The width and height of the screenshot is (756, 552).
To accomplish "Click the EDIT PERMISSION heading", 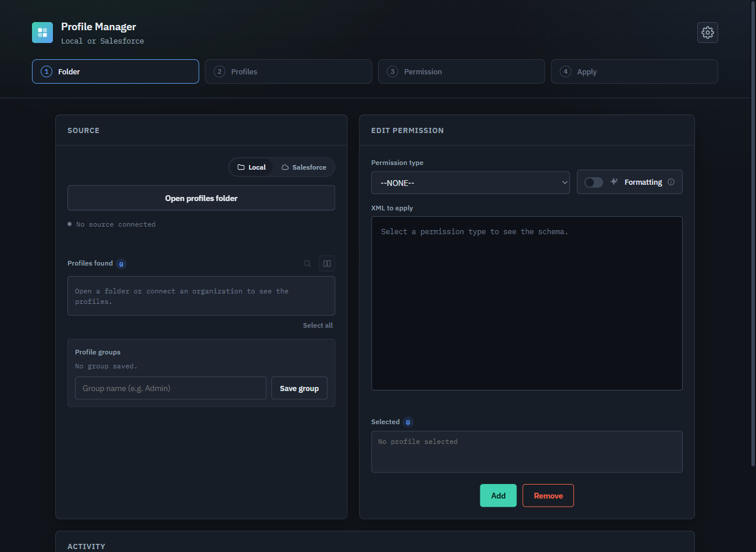I will 407,131.
